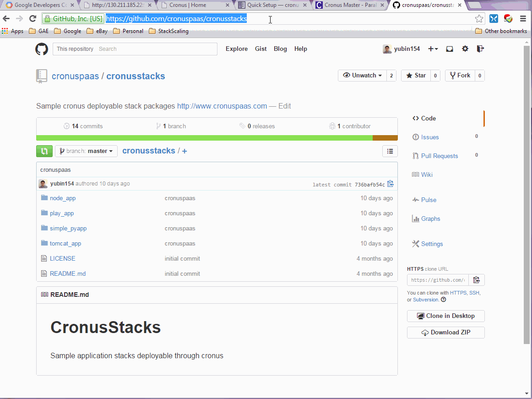Open the GAE bookmarks folder
The height and width of the screenshot is (399, 532).
coord(38,31)
